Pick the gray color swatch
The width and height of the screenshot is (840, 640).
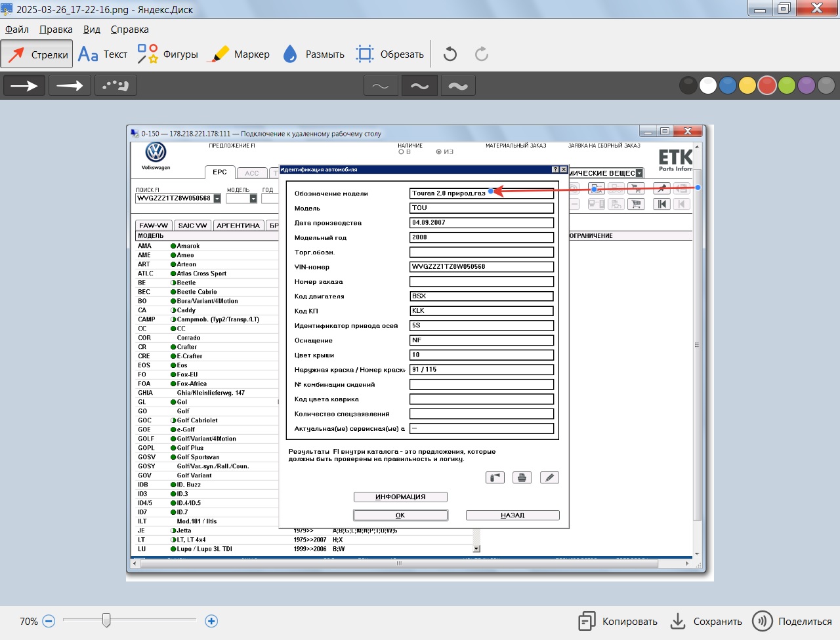tap(826, 85)
